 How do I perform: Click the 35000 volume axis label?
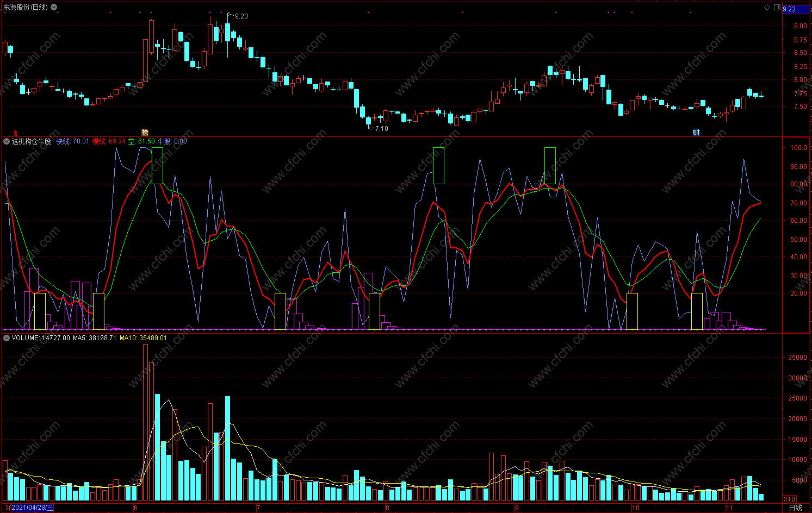[x=798, y=358]
